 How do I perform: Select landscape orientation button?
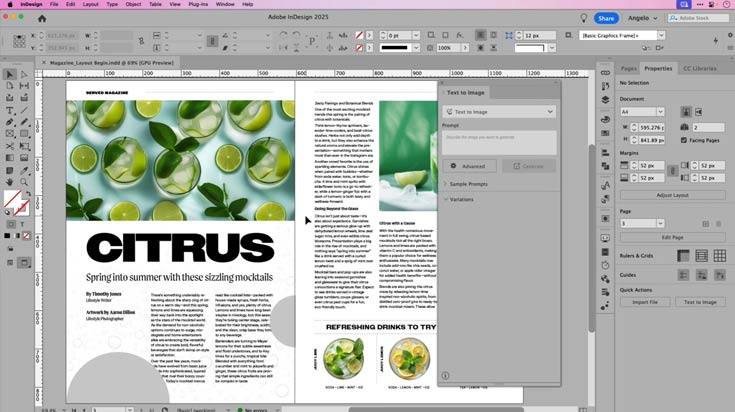698,112
